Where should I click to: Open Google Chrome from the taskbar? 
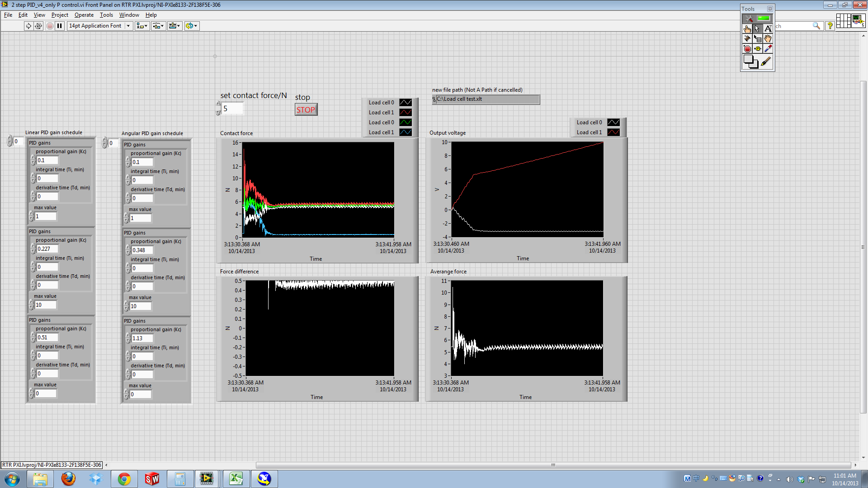[x=124, y=479]
